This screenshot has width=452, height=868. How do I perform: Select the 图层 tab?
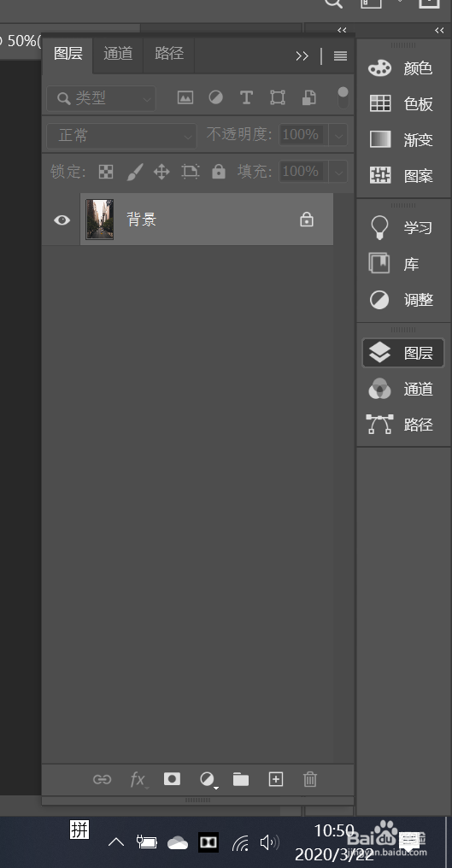point(68,54)
